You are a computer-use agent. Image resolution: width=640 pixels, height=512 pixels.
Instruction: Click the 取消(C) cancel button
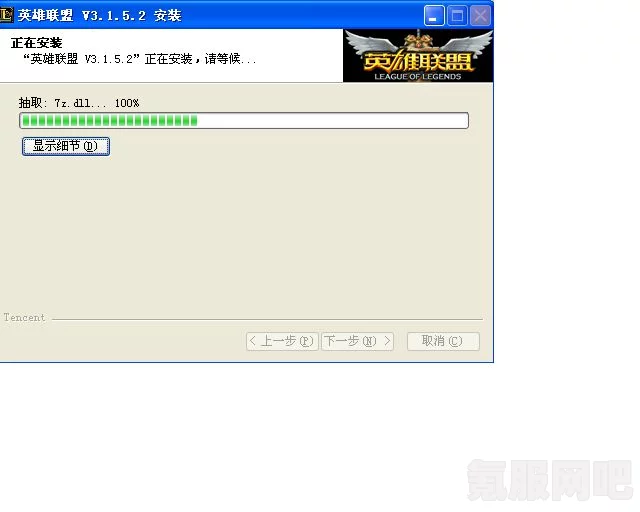click(x=443, y=341)
